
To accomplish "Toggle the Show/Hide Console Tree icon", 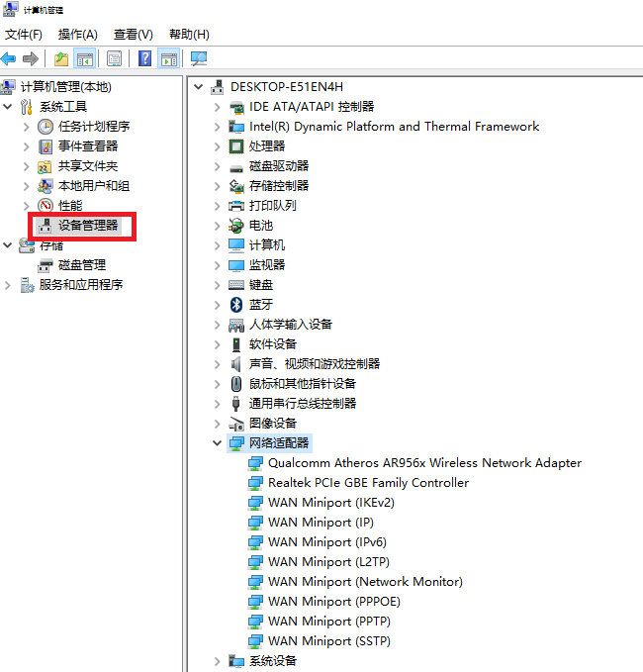I will [x=84, y=58].
